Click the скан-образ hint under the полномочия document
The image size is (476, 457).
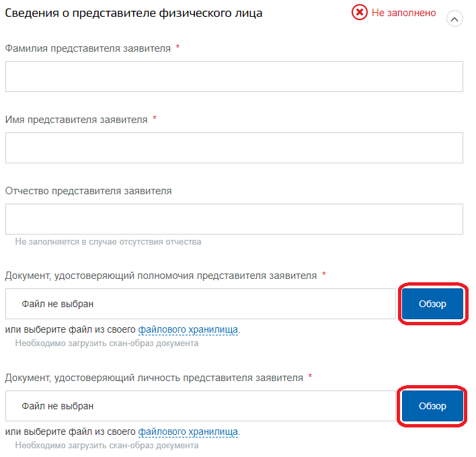pyautogui.click(x=107, y=343)
